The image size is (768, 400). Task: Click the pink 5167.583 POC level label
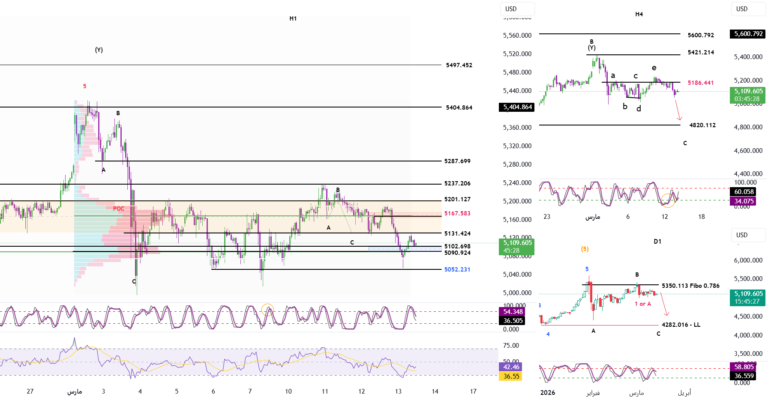[457, 213]
